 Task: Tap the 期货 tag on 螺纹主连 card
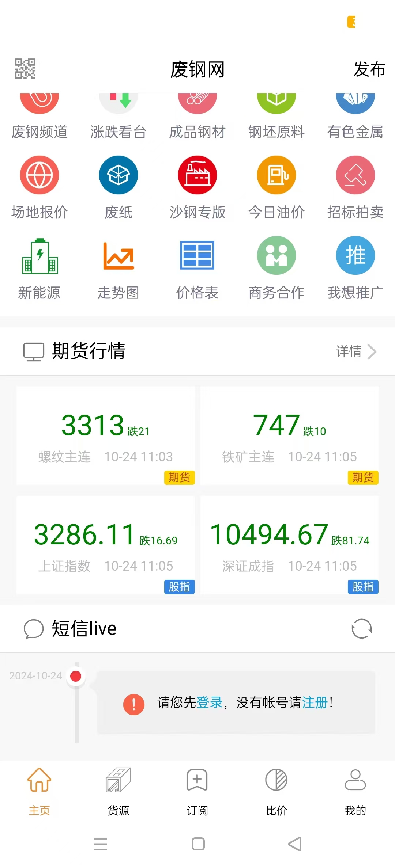click(x=179, y=477)
